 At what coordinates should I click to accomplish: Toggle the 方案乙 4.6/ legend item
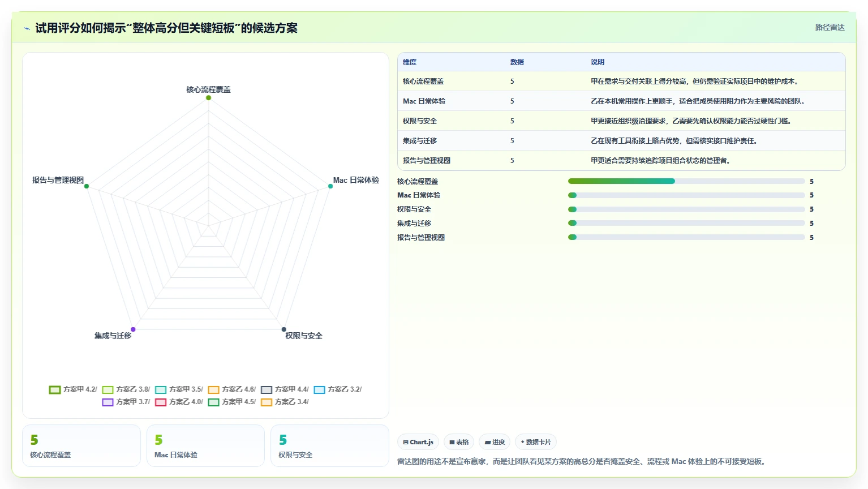tap(231, 389)
